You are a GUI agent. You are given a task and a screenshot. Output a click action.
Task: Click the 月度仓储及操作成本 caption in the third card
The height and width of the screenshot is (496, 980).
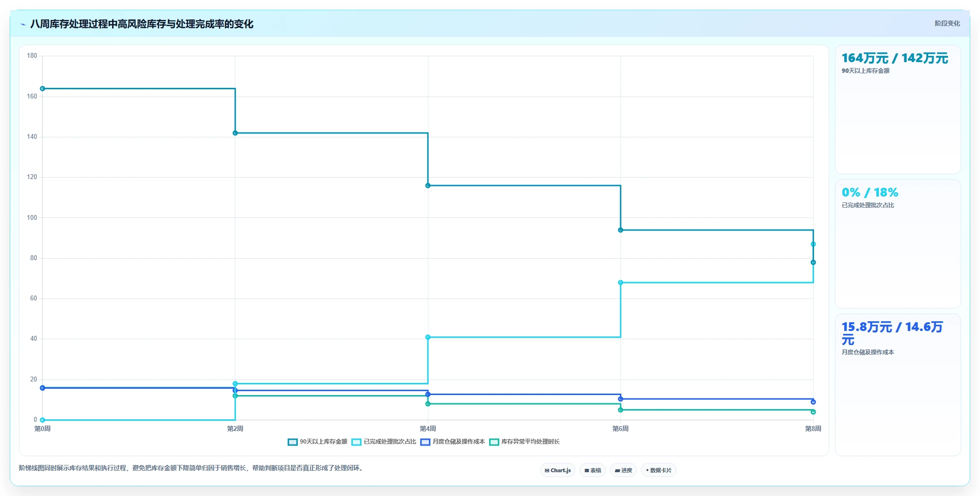(868, 352)
